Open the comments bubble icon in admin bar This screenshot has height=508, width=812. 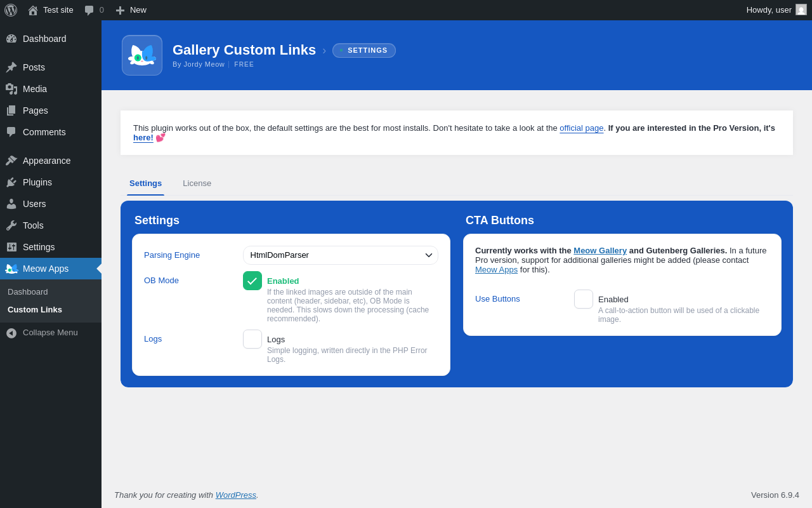click(x=89, y=10)
